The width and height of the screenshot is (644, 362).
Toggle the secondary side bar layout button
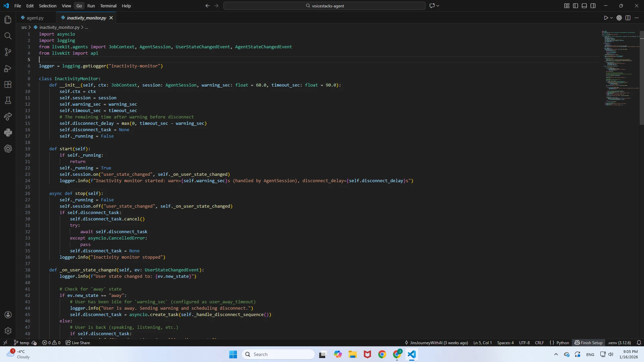(x=593, y=6)
